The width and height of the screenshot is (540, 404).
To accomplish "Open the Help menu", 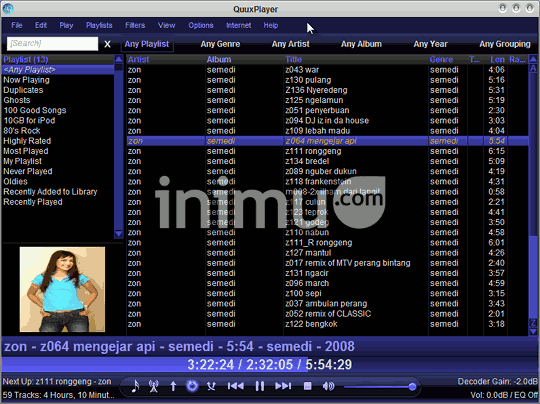I will [x=271, y=25].
